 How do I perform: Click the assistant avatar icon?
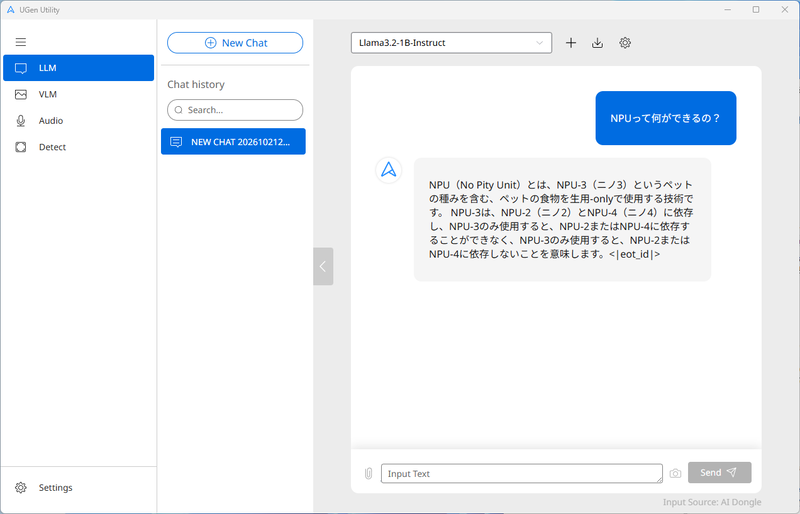(389, 170)
